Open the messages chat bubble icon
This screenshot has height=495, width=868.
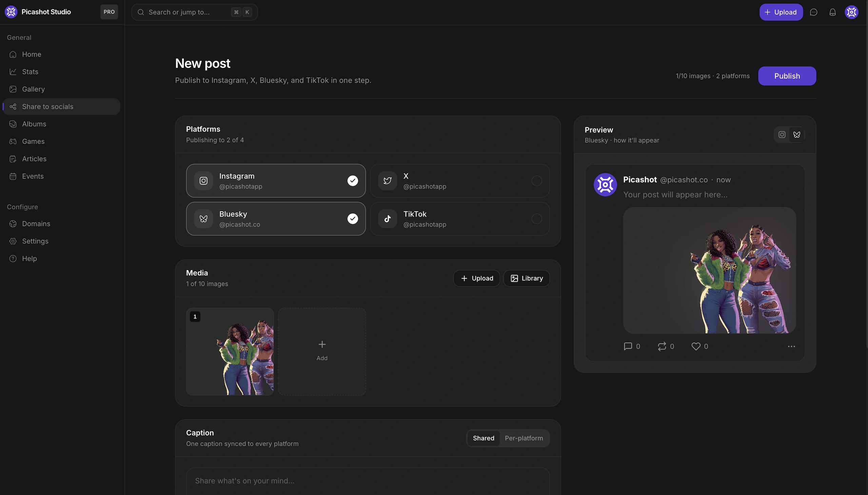click(x=814, y=12)
